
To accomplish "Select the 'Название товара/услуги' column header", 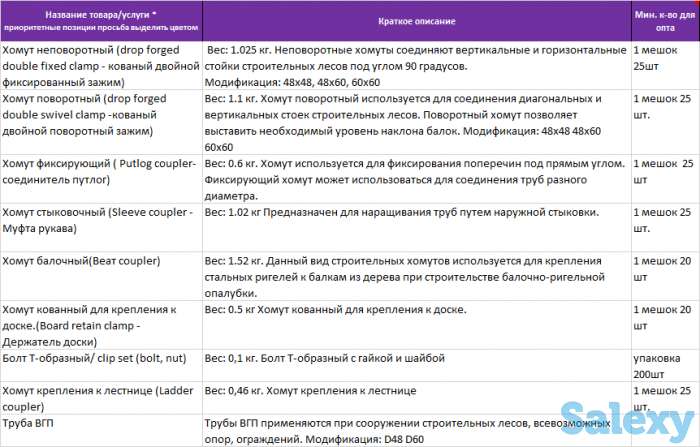I will [x=100, y=20].
